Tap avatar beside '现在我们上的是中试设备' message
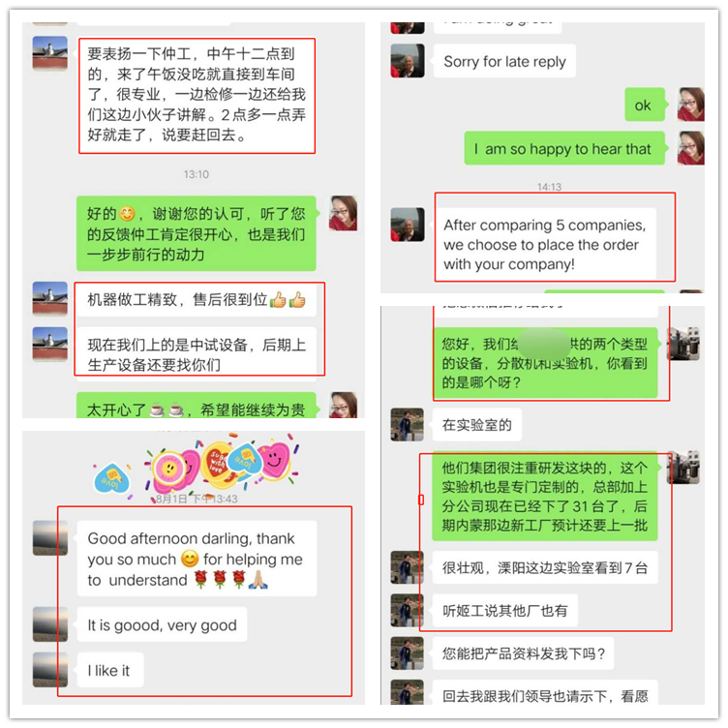 click(x=50, y=344)
